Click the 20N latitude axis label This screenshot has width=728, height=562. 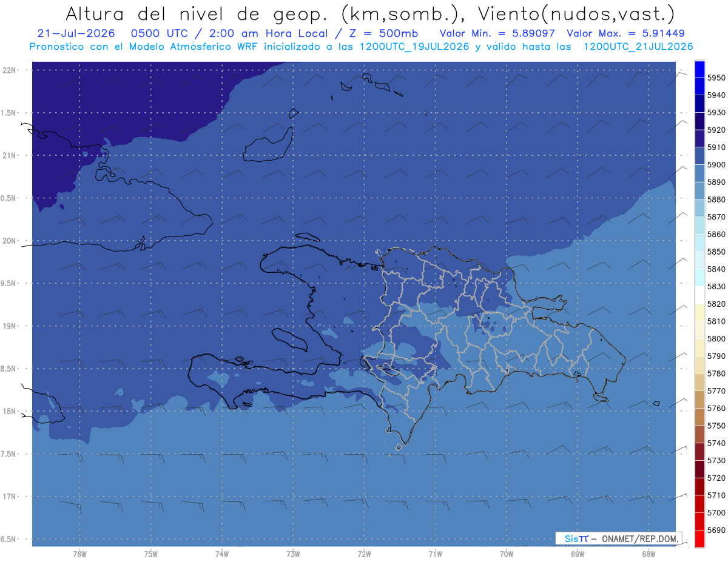coord(8,241)
